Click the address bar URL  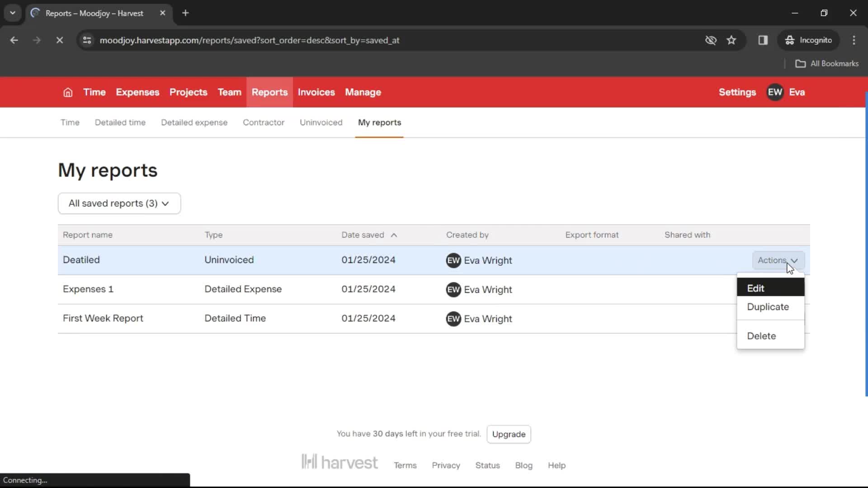tap(250, 40)
